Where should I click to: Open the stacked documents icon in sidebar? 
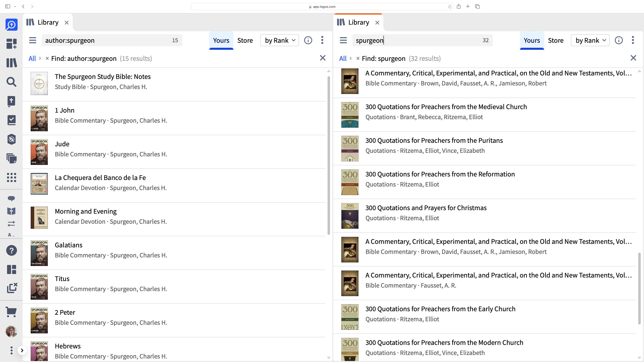[11, 158]
